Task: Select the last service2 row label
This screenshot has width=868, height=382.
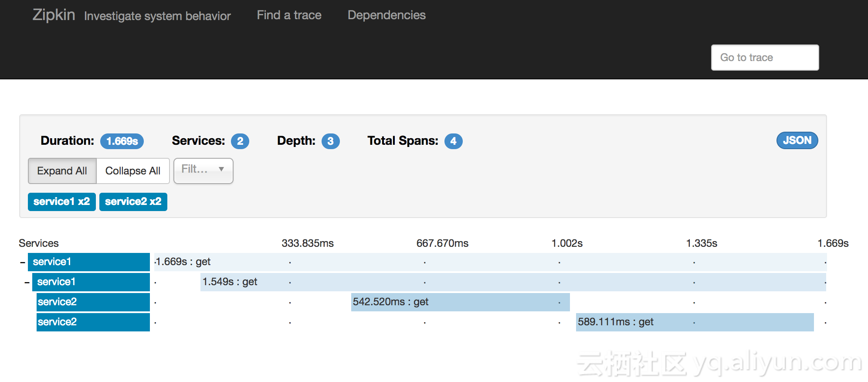Action: (93, 322)
